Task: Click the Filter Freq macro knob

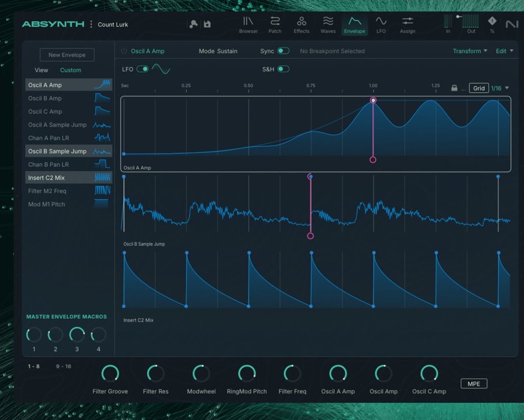Action: [292, 373]
